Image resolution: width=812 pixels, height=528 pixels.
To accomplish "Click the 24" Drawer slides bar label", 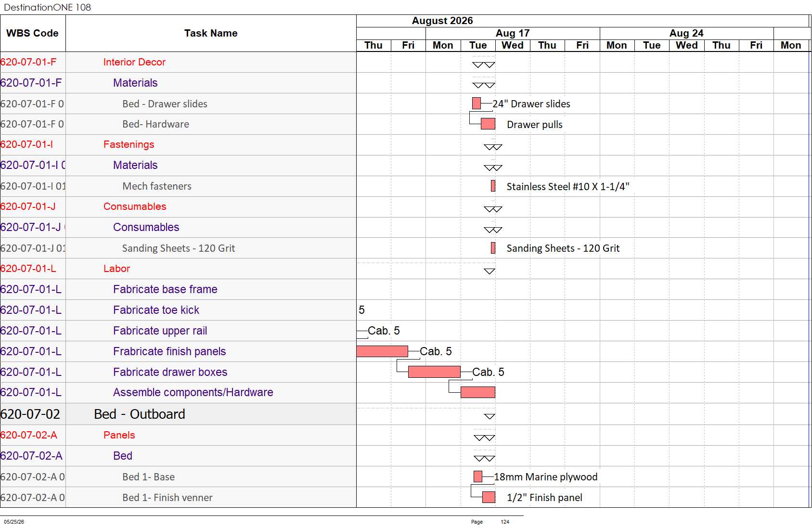I will coord(531,104).
